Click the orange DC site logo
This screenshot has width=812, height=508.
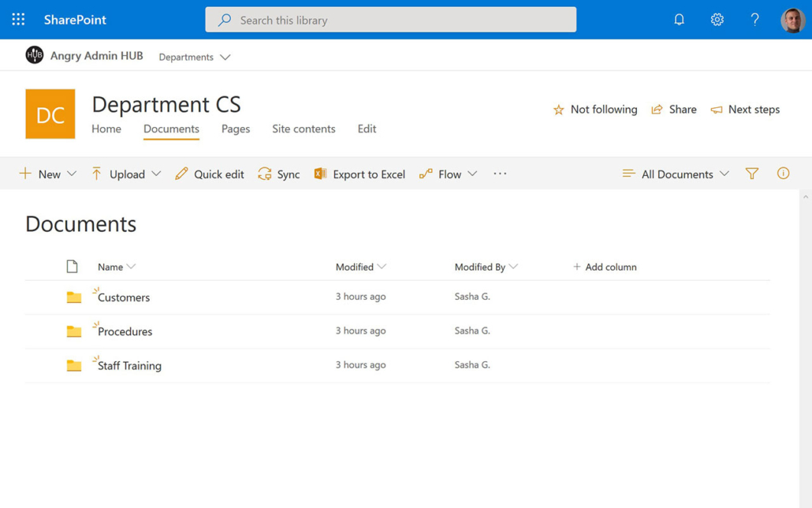coord(50,114)
